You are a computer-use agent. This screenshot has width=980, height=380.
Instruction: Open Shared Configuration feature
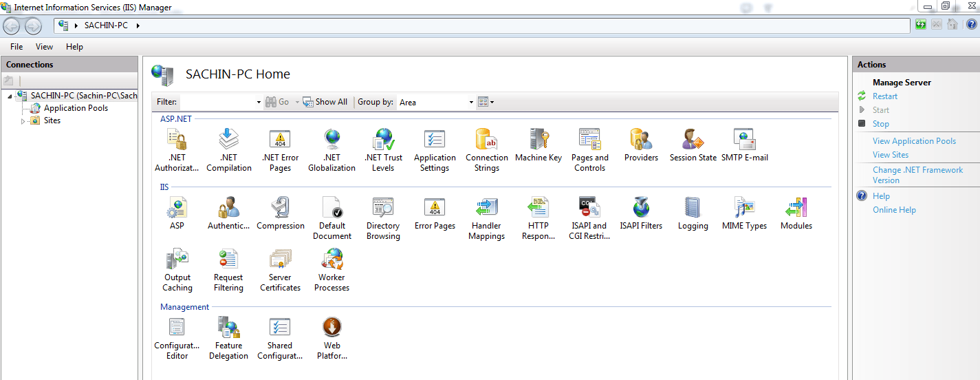pyautogui.click(x=280, y=338)
